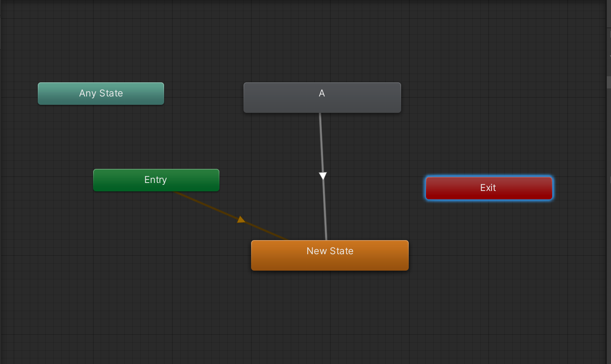This screenshot has width=611, height=364.
Task: Select the red Exit node
Action: point(489,188)
